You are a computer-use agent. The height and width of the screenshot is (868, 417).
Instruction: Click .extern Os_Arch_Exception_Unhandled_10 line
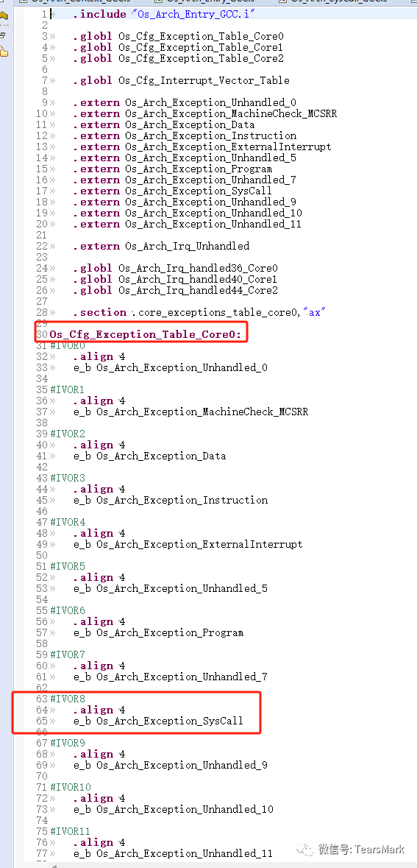pos(188,213)
